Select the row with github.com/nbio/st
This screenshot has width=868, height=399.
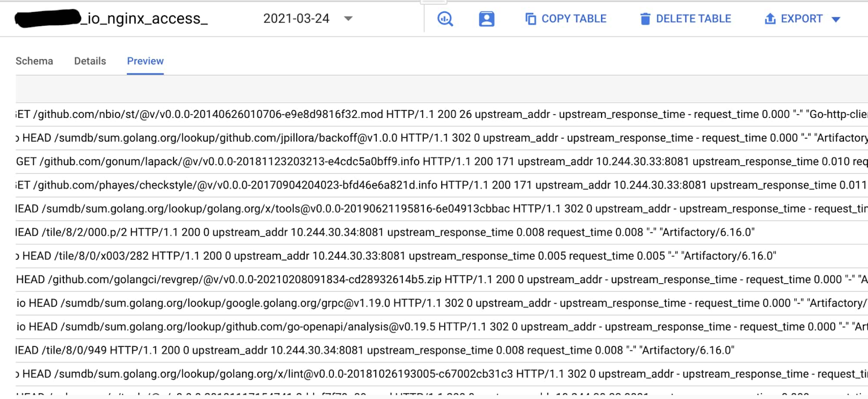point(442,114)
